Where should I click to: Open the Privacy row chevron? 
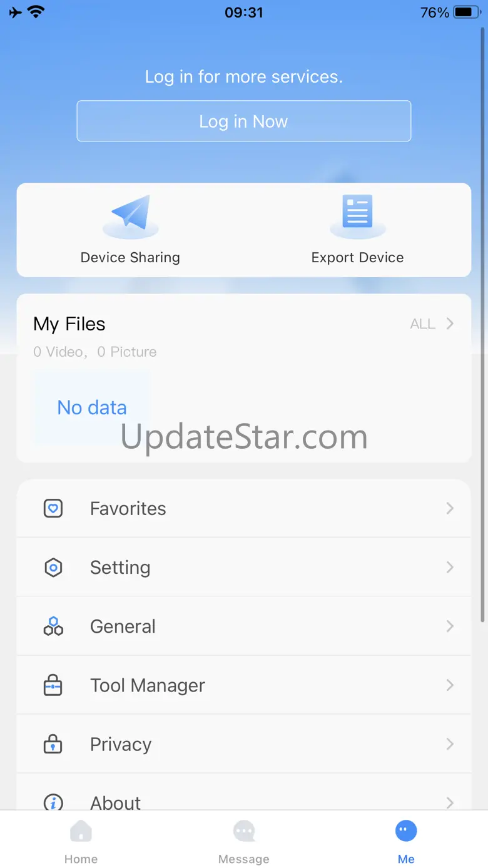pos(450,744)
